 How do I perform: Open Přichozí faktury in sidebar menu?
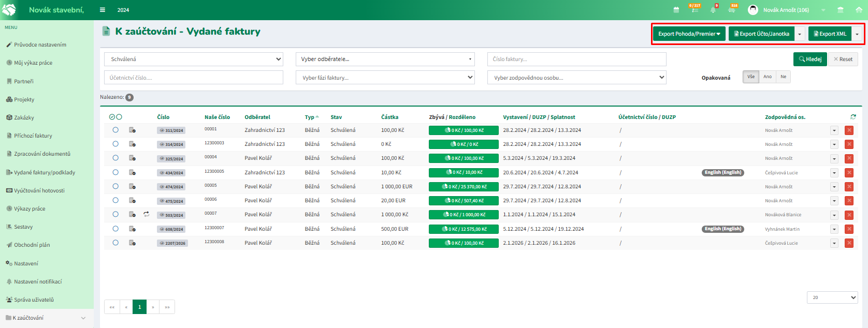pyautogui.click(x=33, y=136)
